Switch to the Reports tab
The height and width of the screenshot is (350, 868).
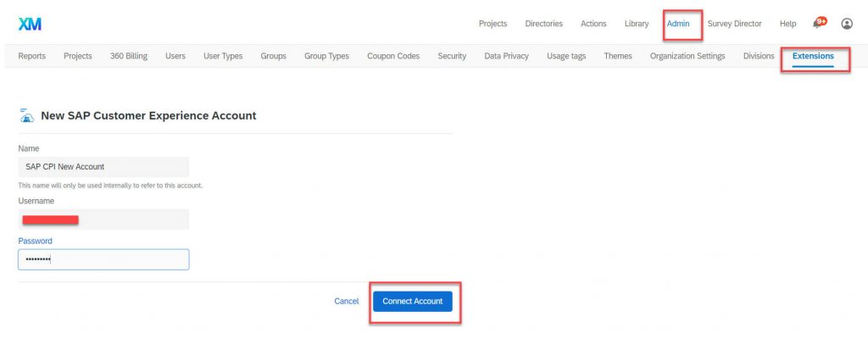click(32, 56)
